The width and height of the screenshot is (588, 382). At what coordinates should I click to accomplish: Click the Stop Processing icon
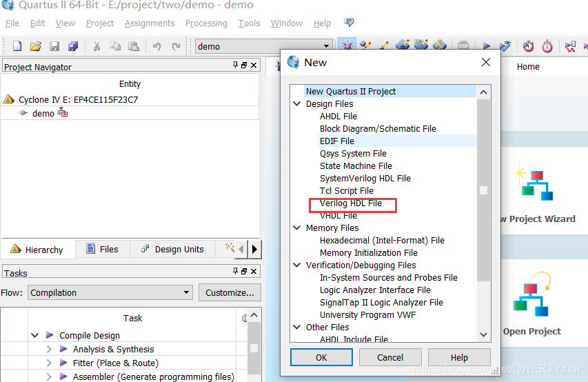[x=463, y=46]
